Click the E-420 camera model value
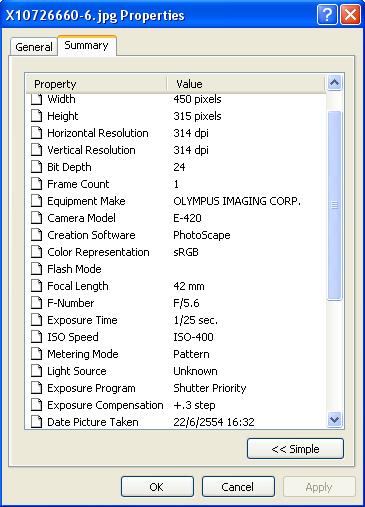The image size is (365, 507). tap(187, 218)
